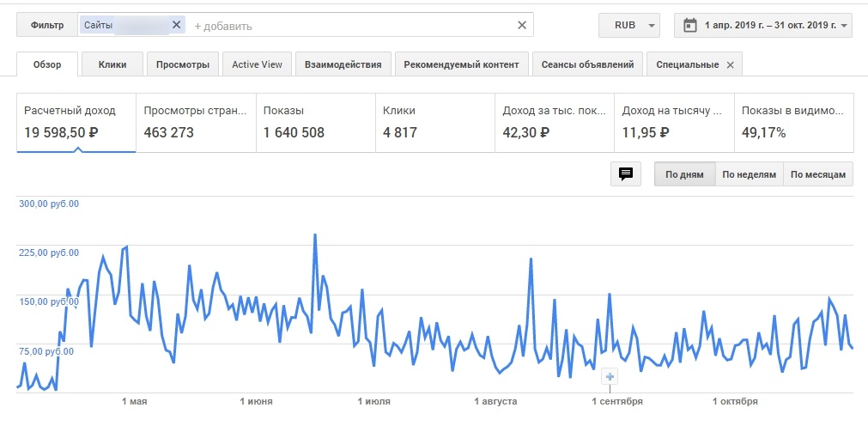Click the Фильтр button
This screenshot has height=426, width=868.
click(x=47, y=26)
